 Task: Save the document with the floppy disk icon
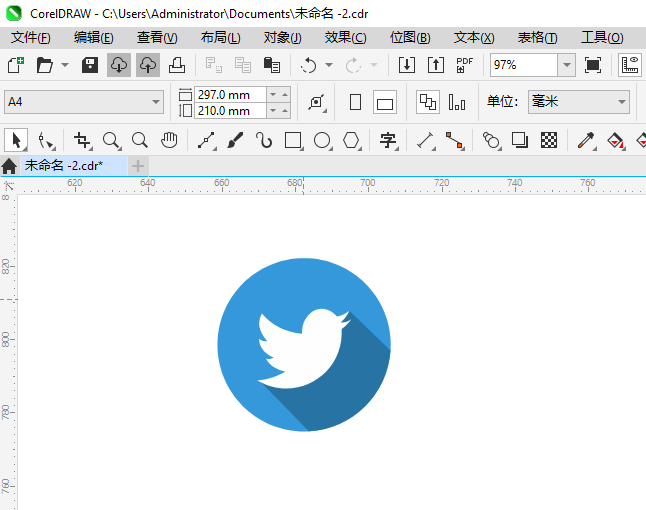tap(90, 65)
